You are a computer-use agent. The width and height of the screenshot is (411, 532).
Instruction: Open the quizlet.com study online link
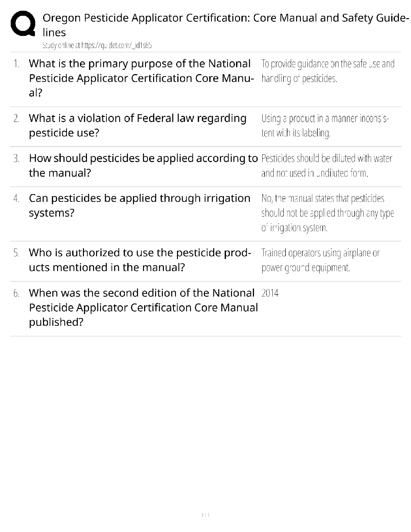[x=97, y=46]
